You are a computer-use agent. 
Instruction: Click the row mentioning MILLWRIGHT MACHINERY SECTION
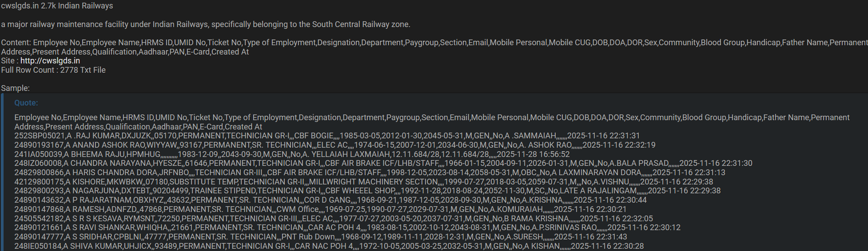click(363, 182)
